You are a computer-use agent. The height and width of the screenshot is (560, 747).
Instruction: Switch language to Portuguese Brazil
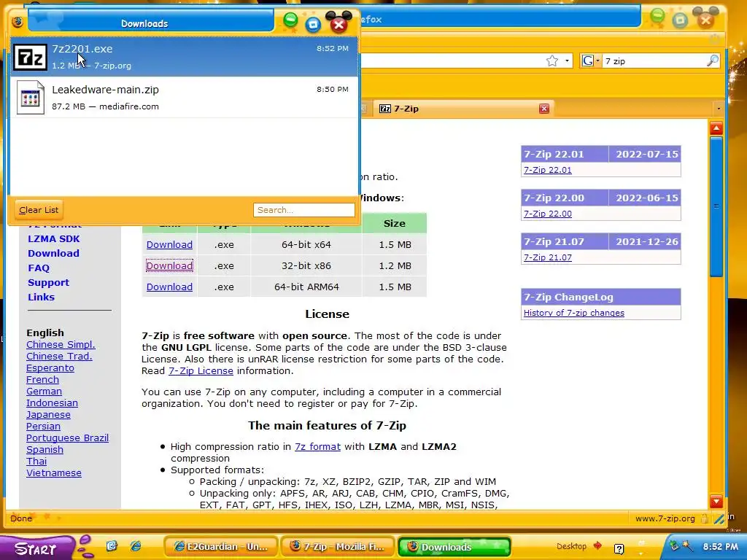(x=67, y=438)
